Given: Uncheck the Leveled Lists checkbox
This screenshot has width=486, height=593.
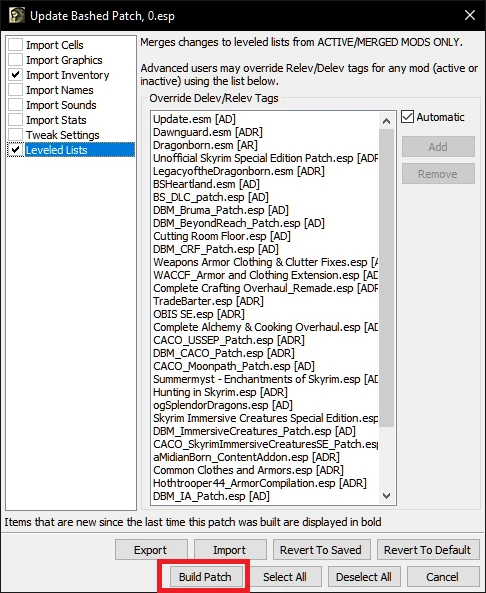Looking at the screenshot, I should tap(16, 150).
